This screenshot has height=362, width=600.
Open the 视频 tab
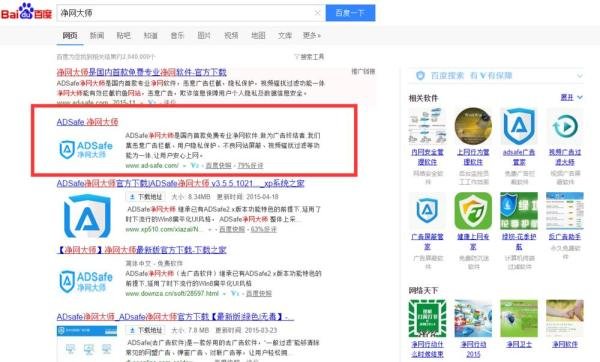231,36
